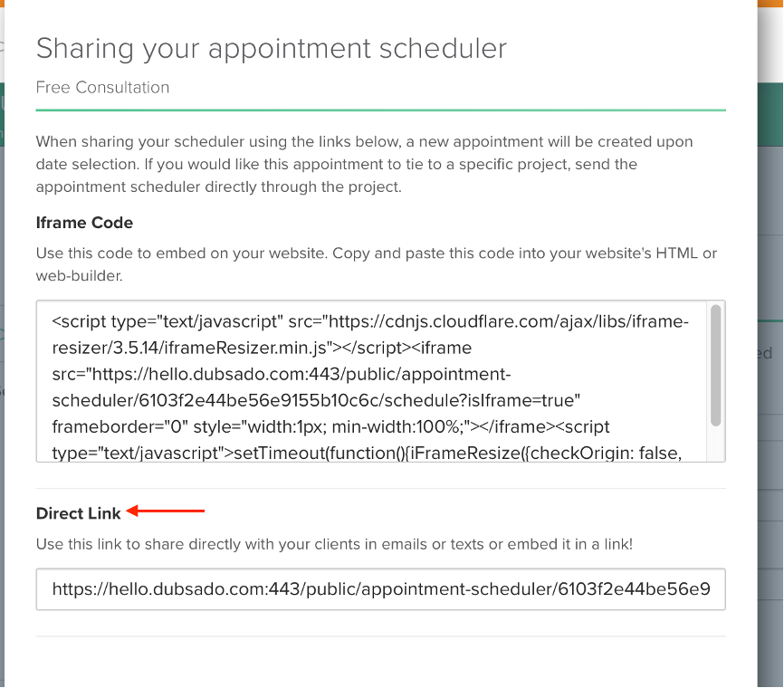Click the orange bar at the top right
The image size is (784, 688).
click(770, 3)
